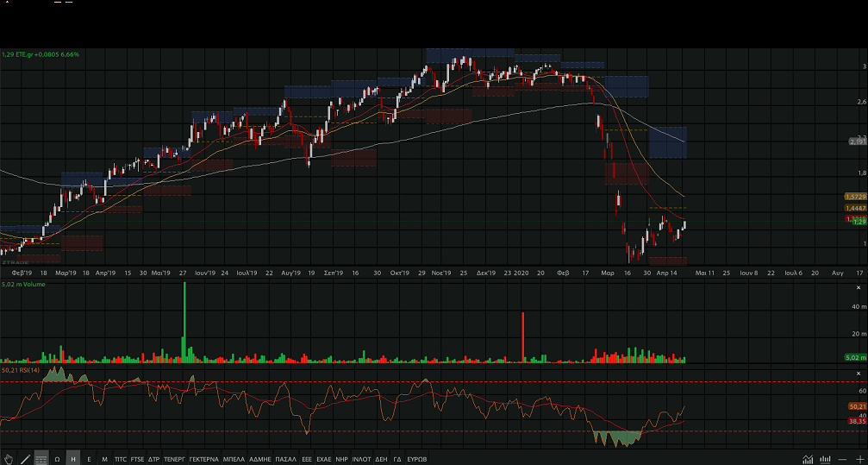868x465 pixels.
Task: Load the ΓΕΚΤΕΡΝΑ symbol shortcut
Action: point(203,459)
